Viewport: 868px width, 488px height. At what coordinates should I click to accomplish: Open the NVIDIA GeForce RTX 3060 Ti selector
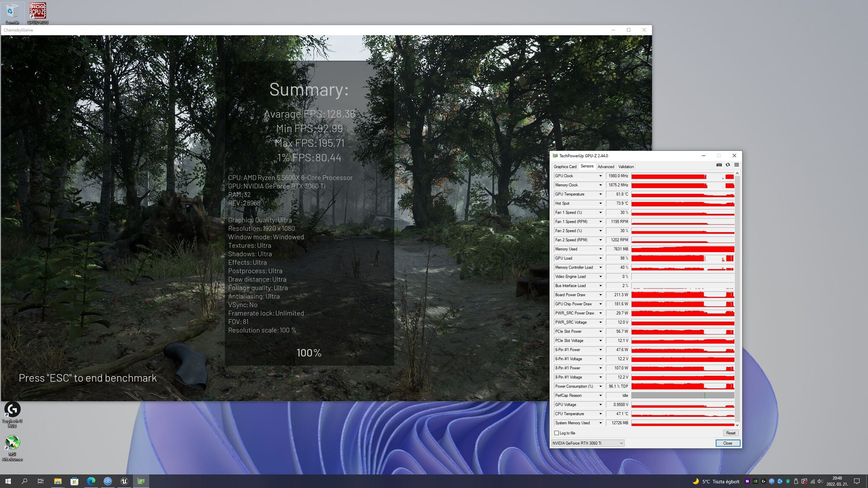click(x=588, y=443)
